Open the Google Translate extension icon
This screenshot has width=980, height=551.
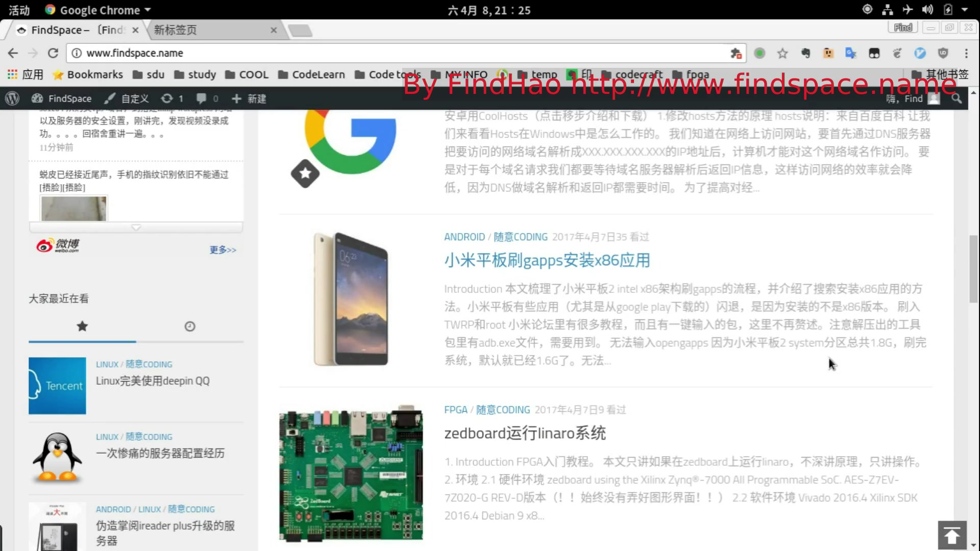coord(850,53)
